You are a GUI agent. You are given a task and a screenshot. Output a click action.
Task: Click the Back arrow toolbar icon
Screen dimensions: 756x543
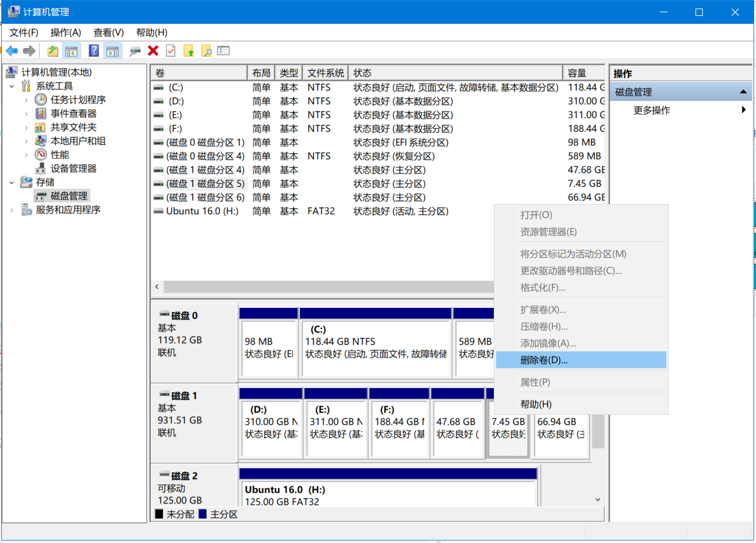point(12,51)
